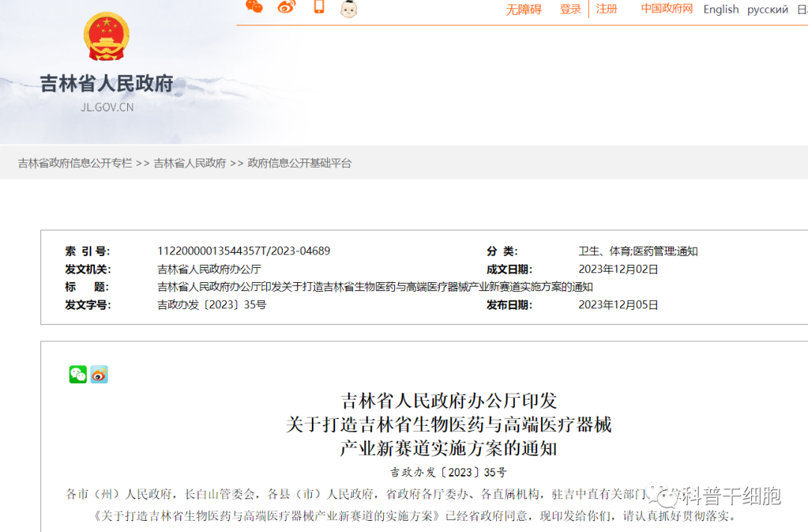Open the Weibo icon in top header

(287, 7)
